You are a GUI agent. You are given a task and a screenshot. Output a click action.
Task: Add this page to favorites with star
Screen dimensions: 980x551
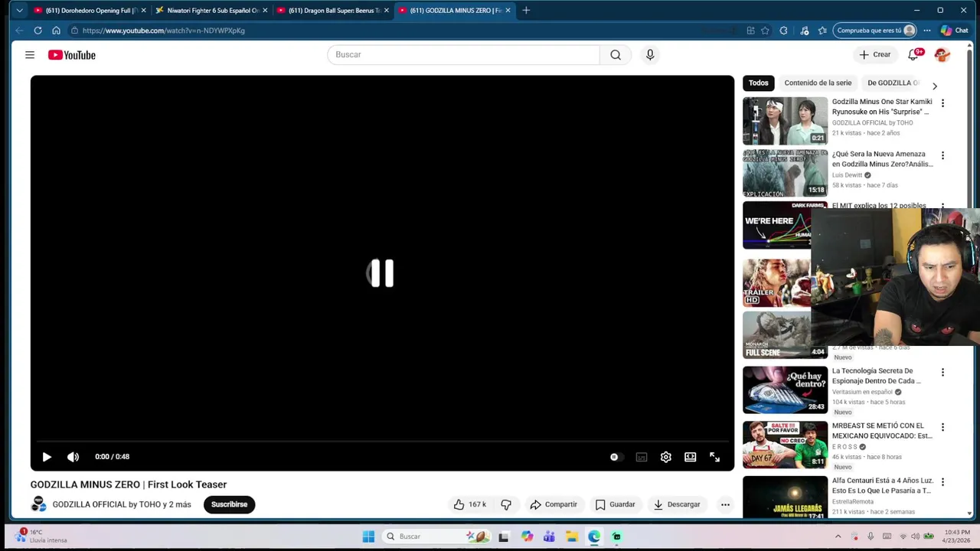[765, 31]
